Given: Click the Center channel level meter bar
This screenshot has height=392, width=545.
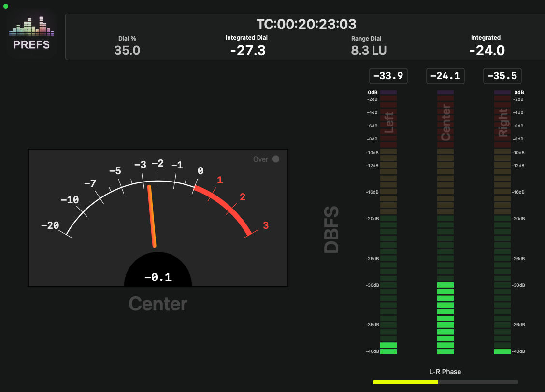Looking at the screenshot, I should (445, 222).
